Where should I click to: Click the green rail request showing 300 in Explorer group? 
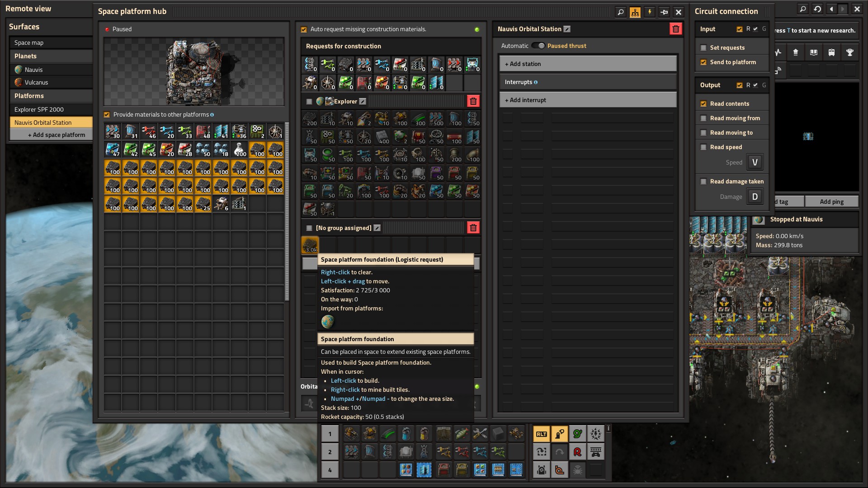point(419,119)
